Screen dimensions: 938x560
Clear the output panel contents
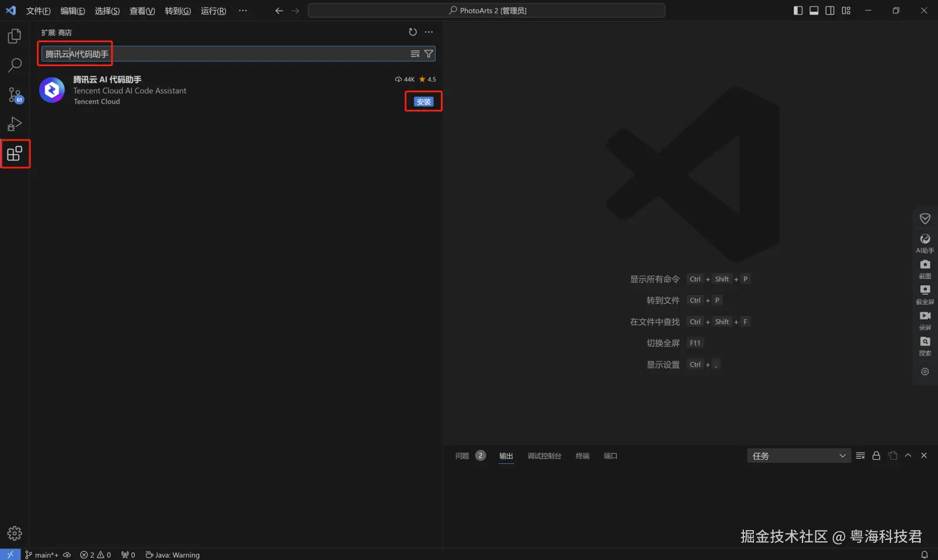click(x=861, y=456)
